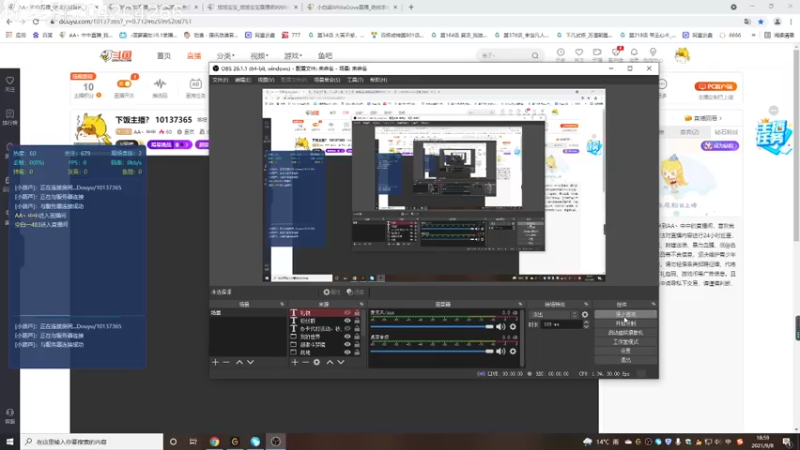Expand the Category dropdown on Douyu nav
This screenshot has height=450, width=800.
tap(225, 56)
